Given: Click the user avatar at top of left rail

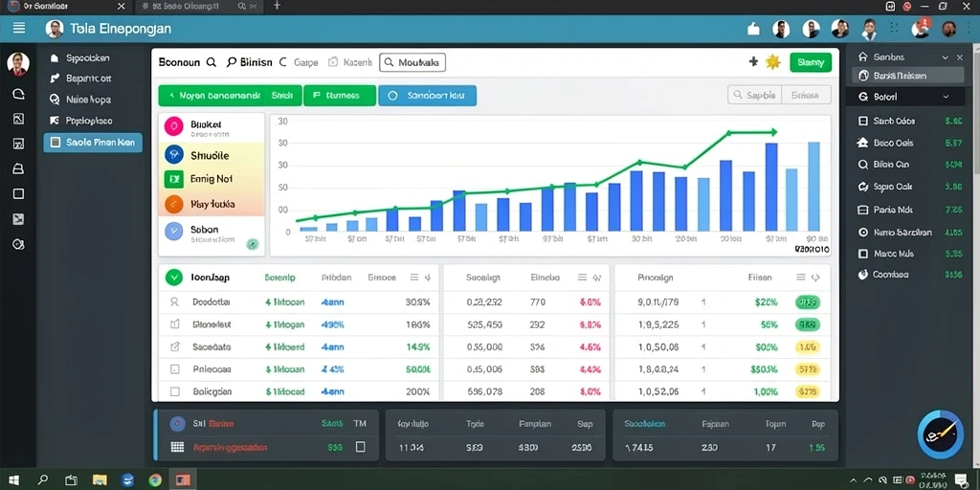Looking at the screenshot, I should tap(18, 63).
